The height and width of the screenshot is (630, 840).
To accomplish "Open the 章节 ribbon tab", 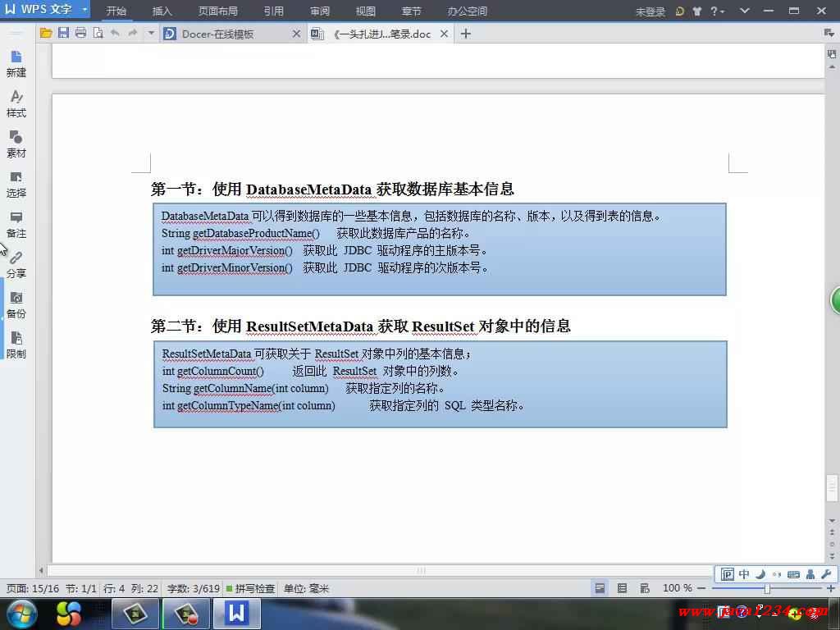I will pyautogui.click(x=411, y=11).
